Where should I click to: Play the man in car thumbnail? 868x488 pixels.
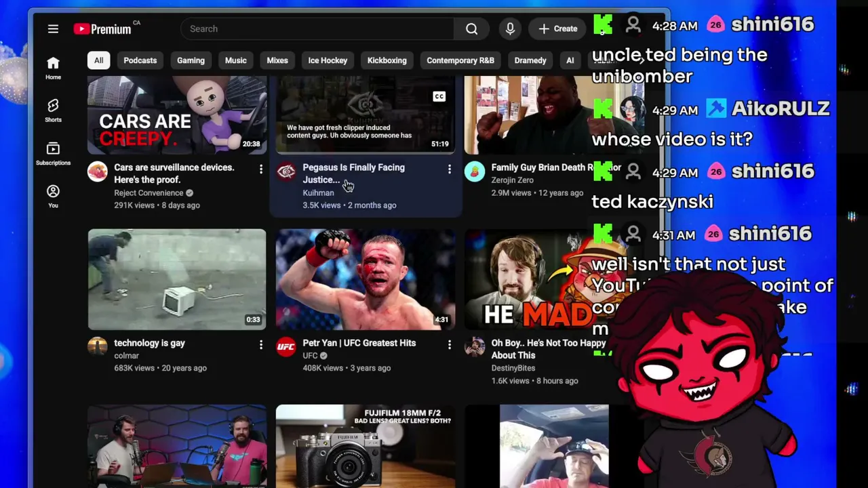coord(554,446)
